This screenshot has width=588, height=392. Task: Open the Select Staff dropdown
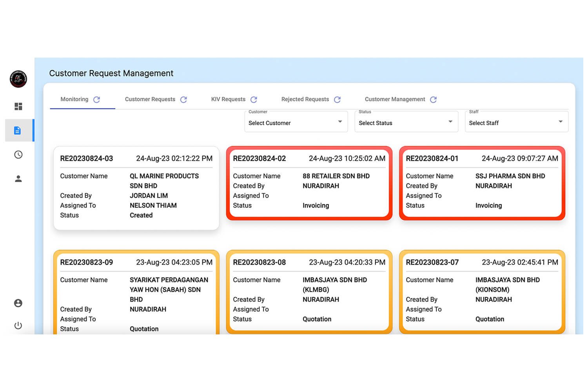pos(516,123)
